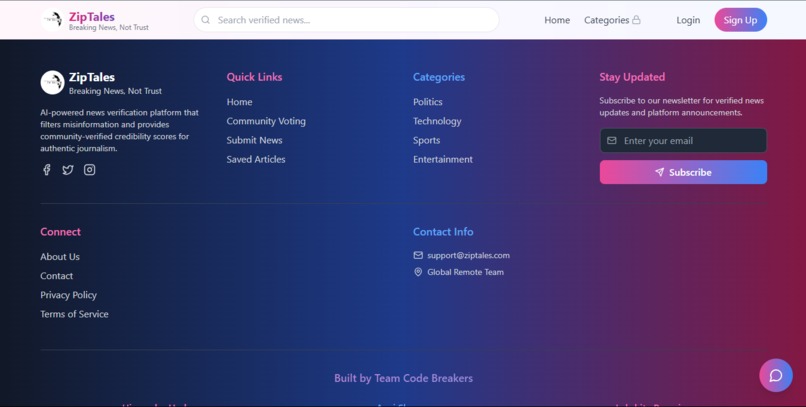Click the Global Remote Team text
Screen dimensions: 806x407
click(465, 272)
